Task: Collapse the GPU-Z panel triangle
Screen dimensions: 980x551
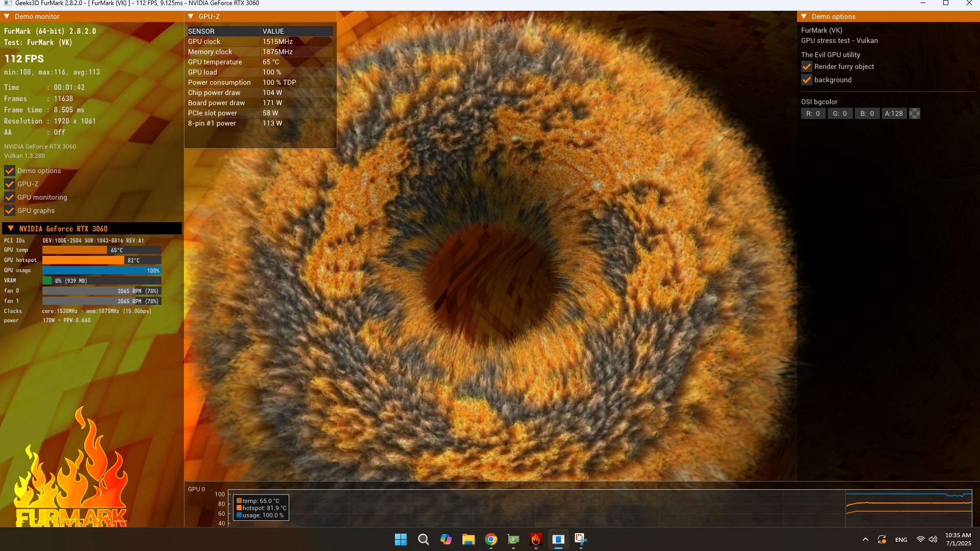Action: [191, 16]
